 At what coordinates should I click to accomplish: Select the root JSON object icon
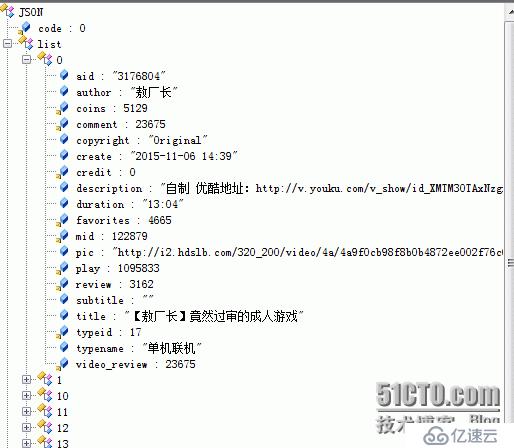click(x=8, y=11)
